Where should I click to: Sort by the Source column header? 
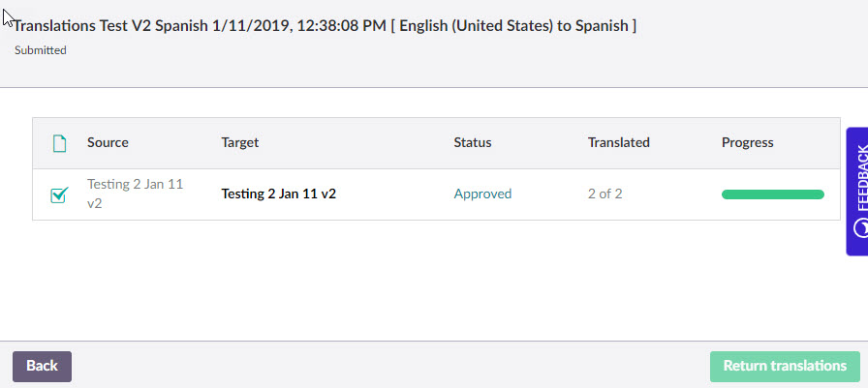(x=108, y=142)
